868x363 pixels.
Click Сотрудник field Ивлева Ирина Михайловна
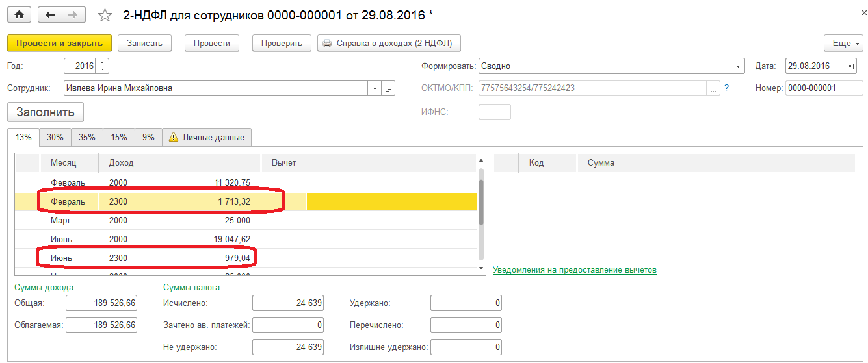coord(217,88)
